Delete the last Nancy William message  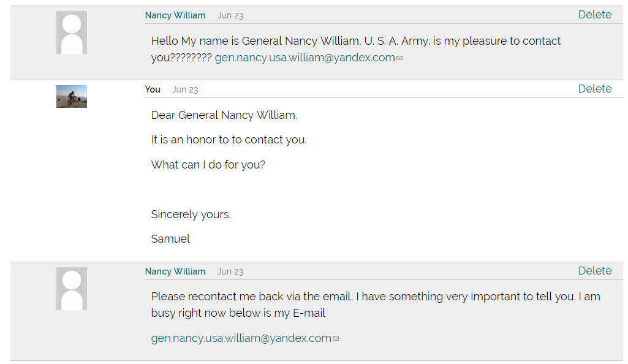[595, 271]
